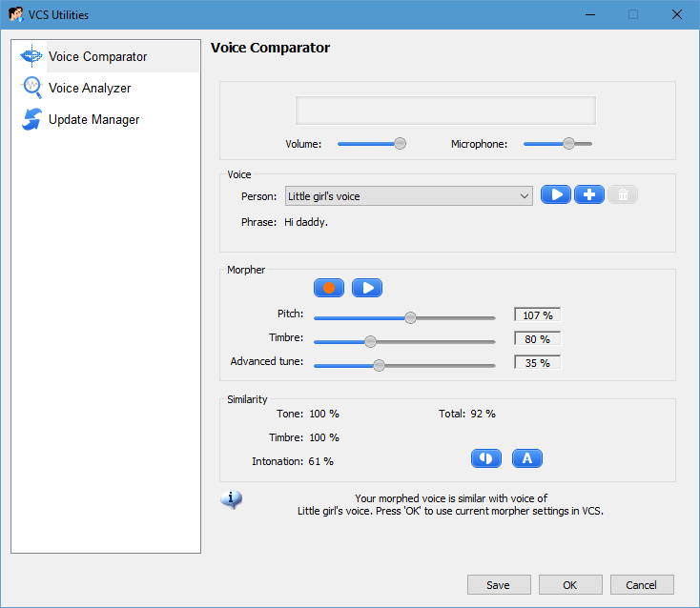
Task: Open Voice Analyzer from sidebar
Action: tap(90, 89)
